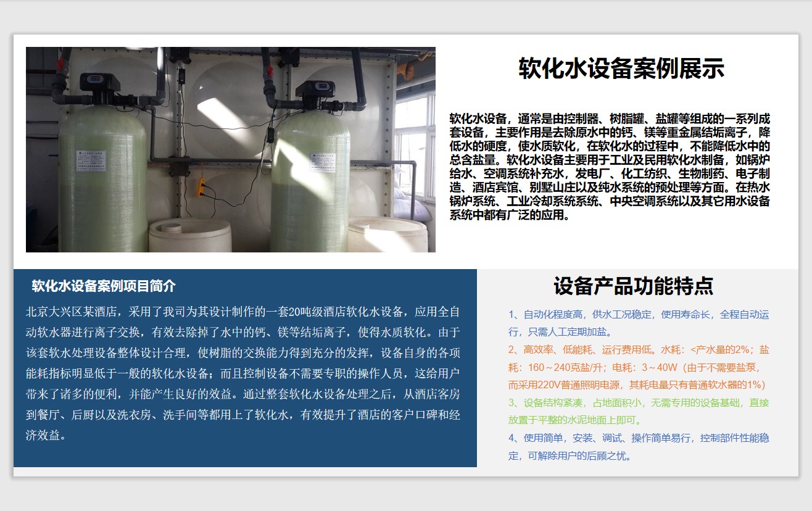Click the case paragraph beginning 北京大兴区某酒店
Viewport: 812px width, 511px height.
[243, 373]
